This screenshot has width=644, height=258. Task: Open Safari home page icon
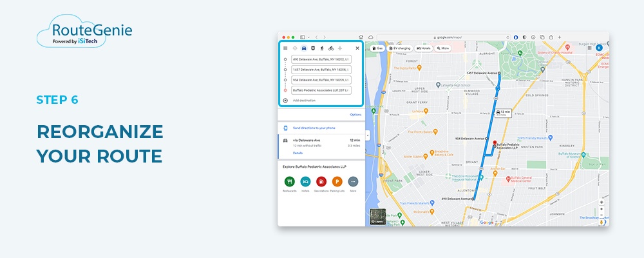(361, 37)
